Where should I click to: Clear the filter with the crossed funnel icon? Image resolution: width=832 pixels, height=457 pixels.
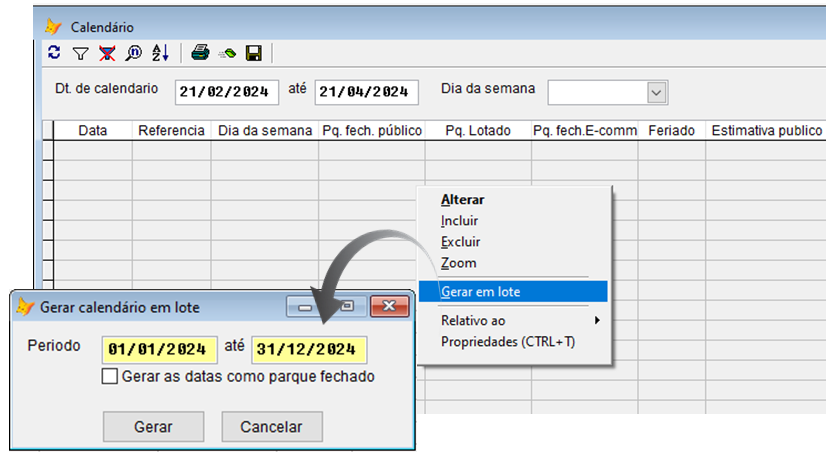[x=107, y=53]
